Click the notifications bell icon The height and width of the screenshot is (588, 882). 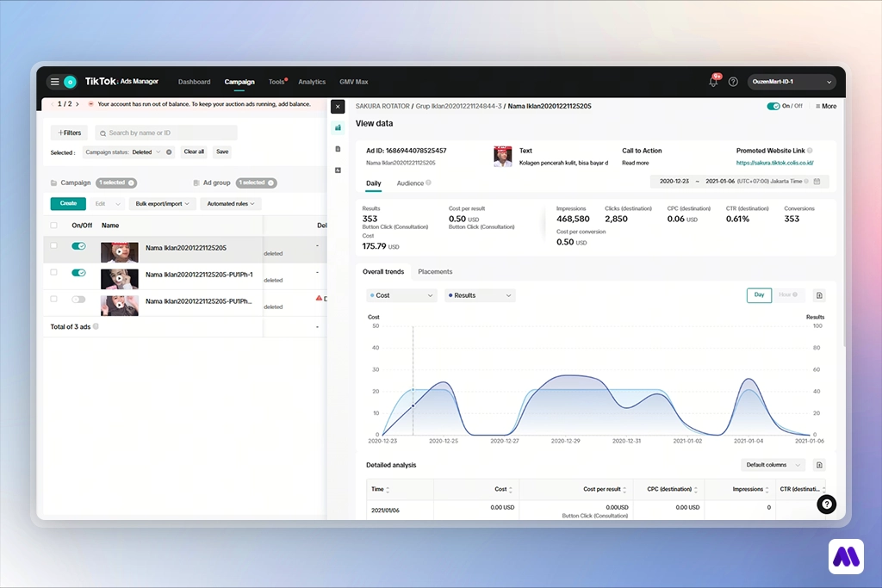coord(713,82)
